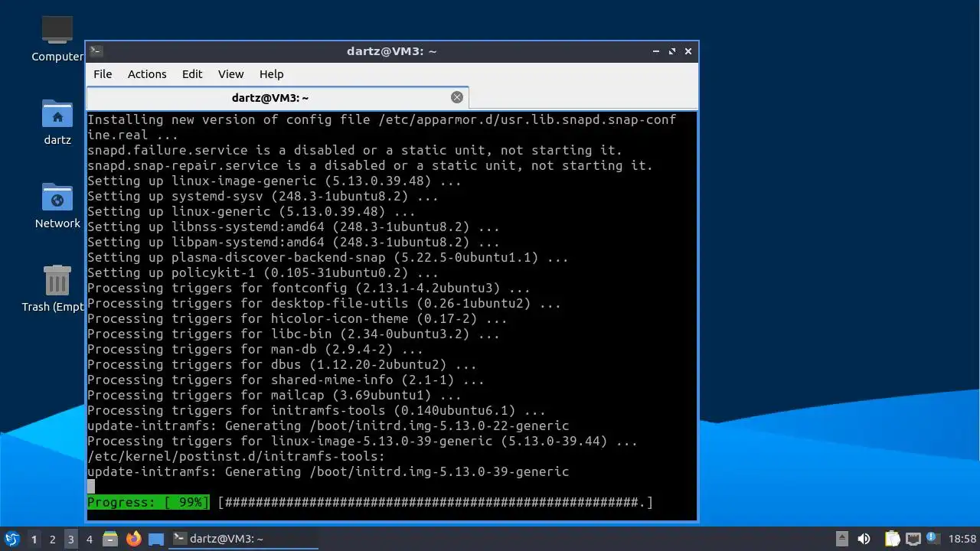This screenshot has height=551, width=980.
Task: Click the dartz@VM3 taskbar button
Action: click(x=243, y=539)
